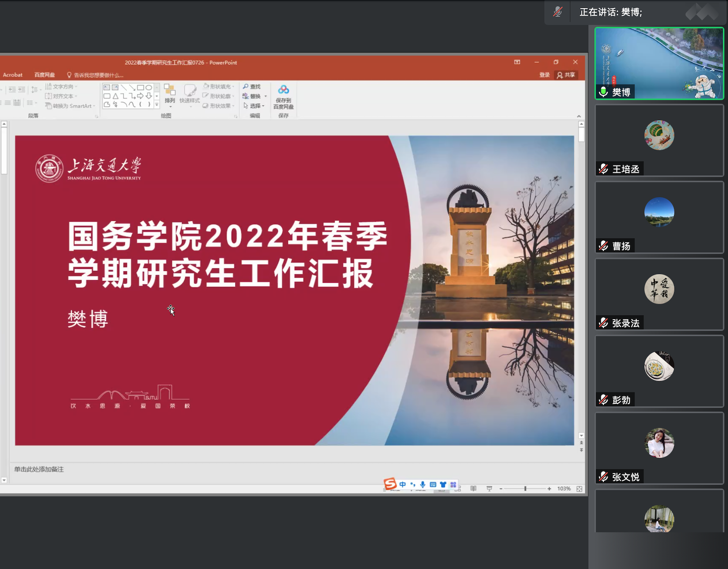
Task: Click presenter name 樊博 on the slide
Action: tap(88, 319)
